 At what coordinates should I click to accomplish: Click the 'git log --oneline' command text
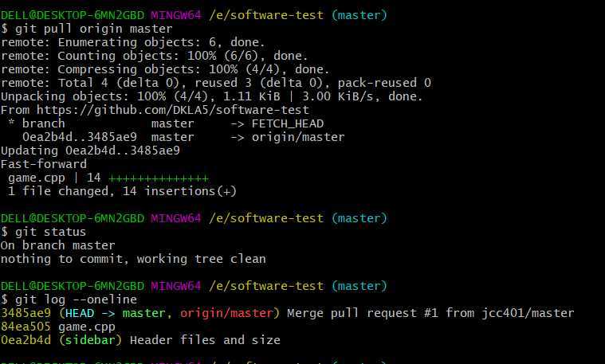coord(76,299)
